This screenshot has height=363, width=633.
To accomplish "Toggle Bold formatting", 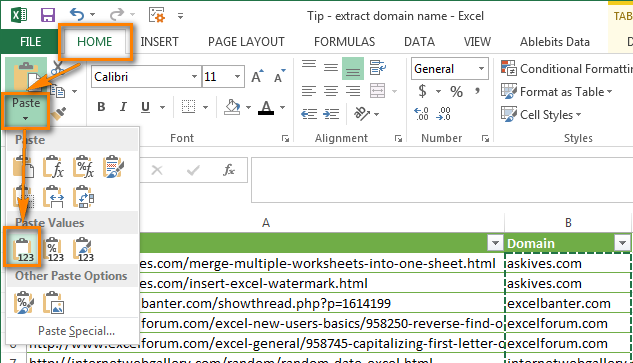I will tap(101, 107).
